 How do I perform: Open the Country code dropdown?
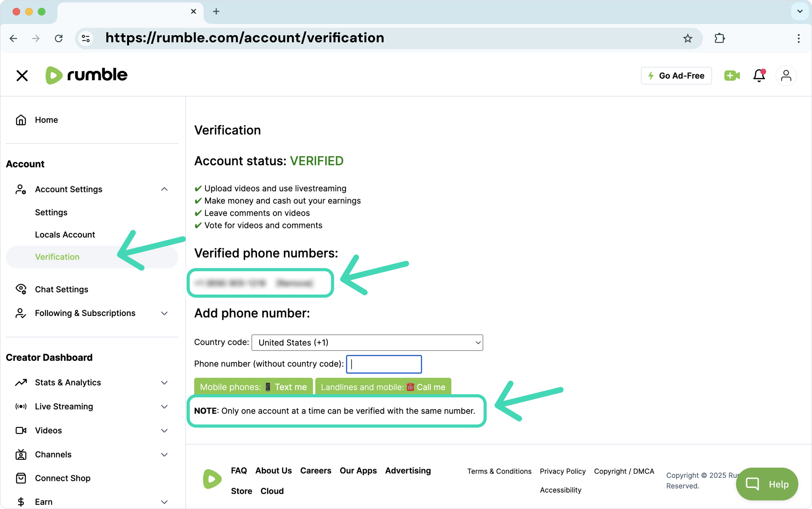tap(367, 342)
